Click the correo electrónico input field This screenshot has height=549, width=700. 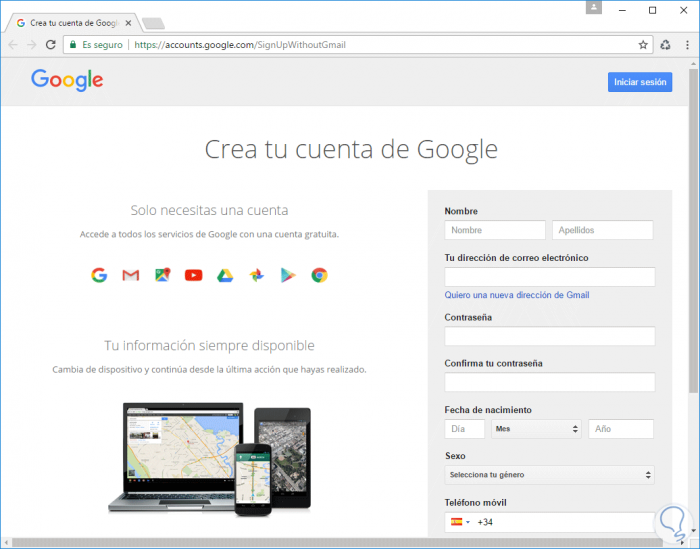[550, 277]
